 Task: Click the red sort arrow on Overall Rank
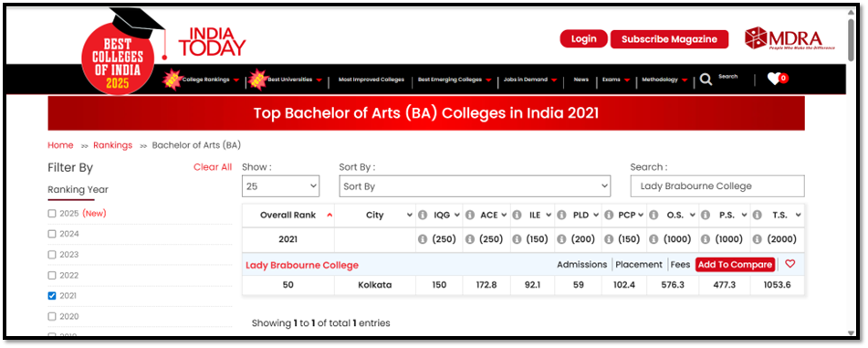(x=329, y=215)
